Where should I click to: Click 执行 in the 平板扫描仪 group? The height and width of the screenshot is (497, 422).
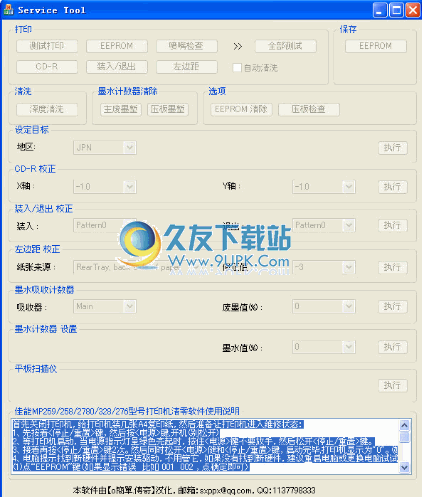pos(393,386)
